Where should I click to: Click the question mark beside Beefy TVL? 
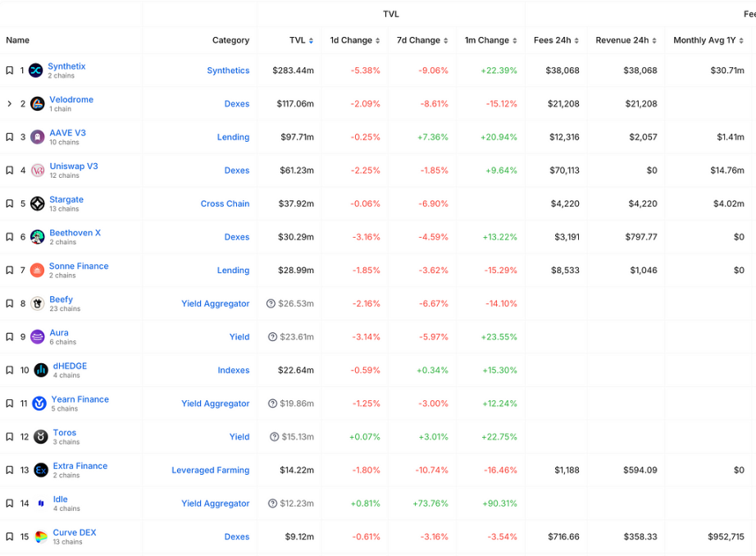(x=271, y=303)
